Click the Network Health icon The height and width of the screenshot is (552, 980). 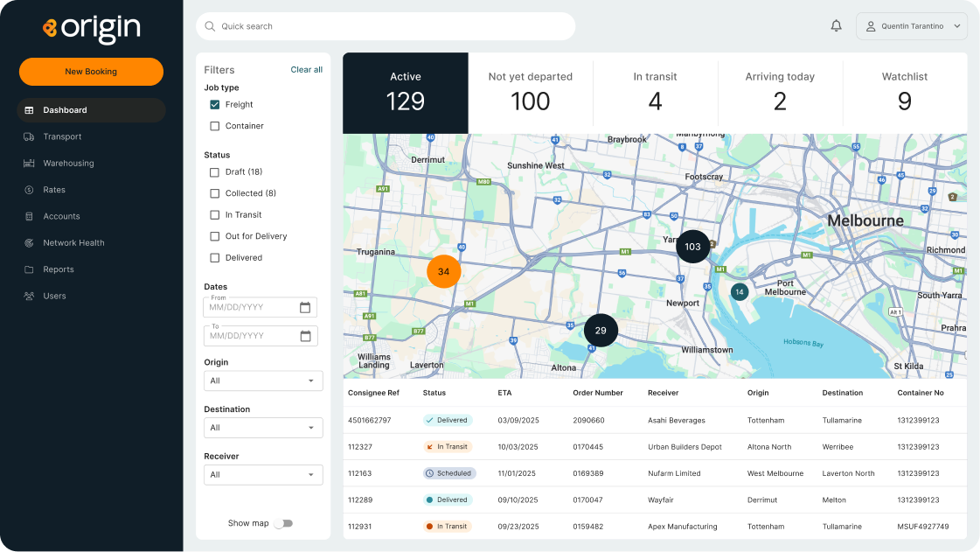(29, 243)
